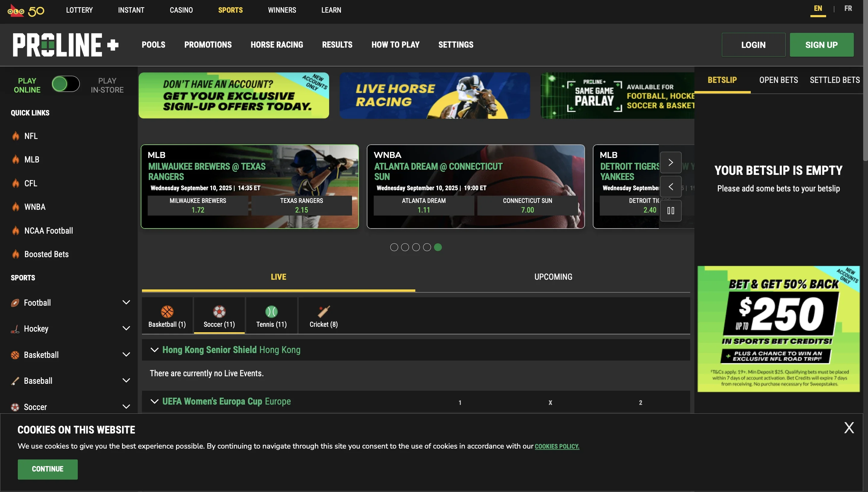The width and height of the screenshot is (868, 492).
Task: Collapse the Hong Kong Senior Shield section
Action: pos(154,349)
